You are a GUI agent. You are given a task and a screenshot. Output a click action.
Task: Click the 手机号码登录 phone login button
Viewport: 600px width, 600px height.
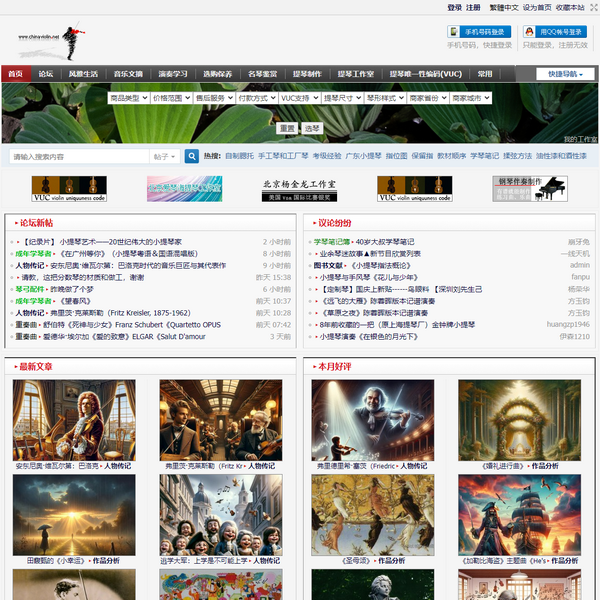pos(480,32)
